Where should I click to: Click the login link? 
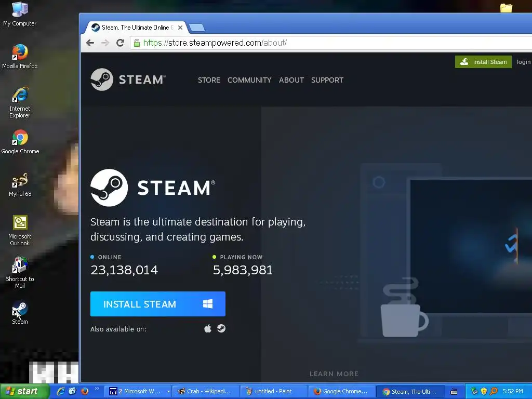click(523, 62)
